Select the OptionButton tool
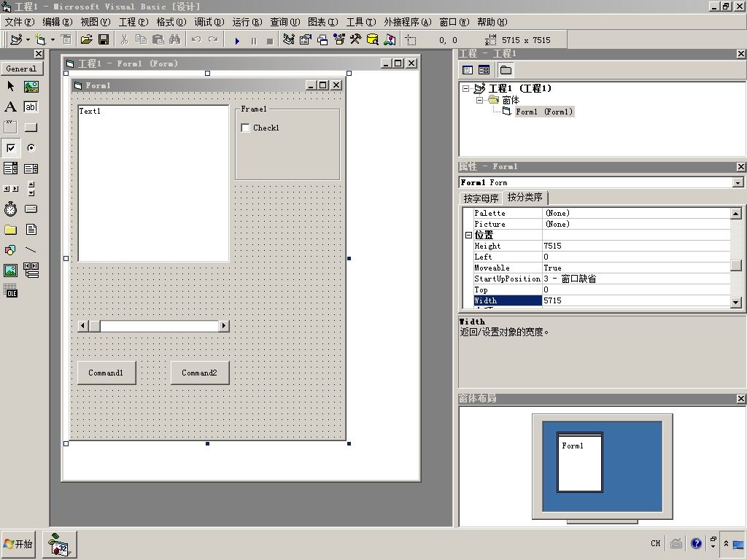 [x=31, y=147]
